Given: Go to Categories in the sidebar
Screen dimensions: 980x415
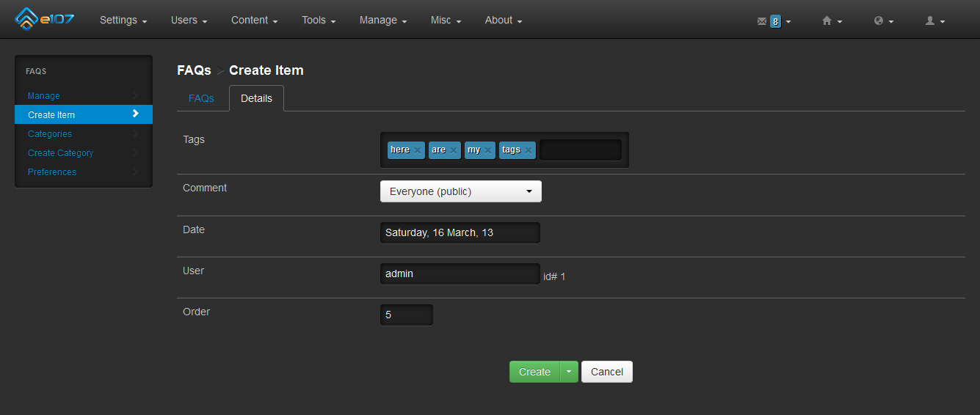Looking at the screenshot, I should point(50,134).
